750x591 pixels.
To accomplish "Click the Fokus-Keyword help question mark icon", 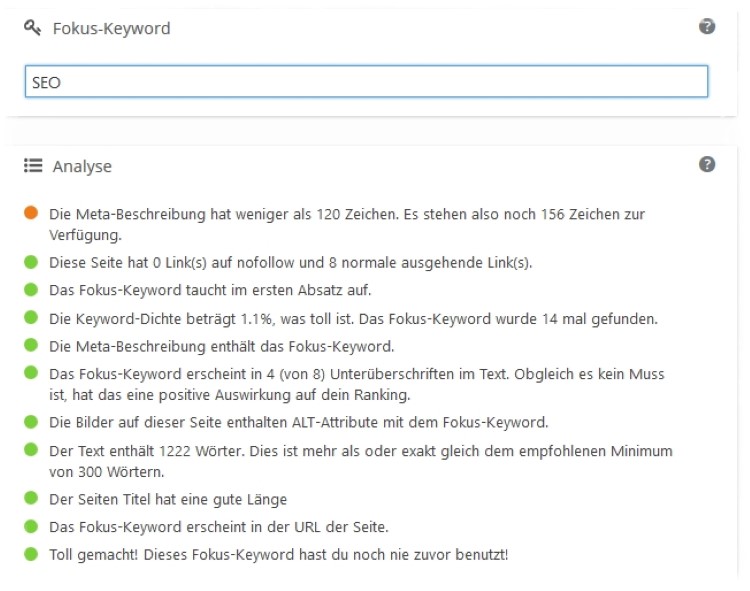I will click(707, 27).
